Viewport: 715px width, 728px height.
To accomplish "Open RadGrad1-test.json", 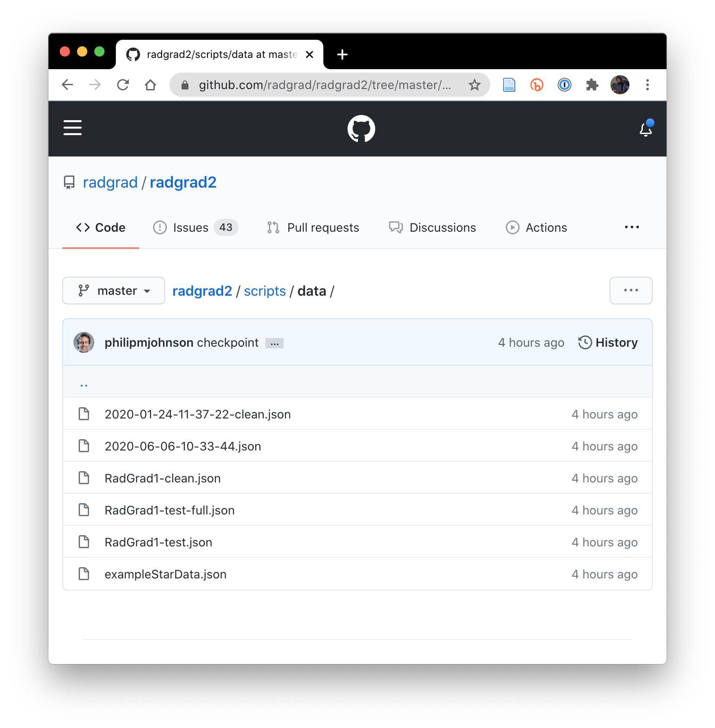I will pos(158,542).
